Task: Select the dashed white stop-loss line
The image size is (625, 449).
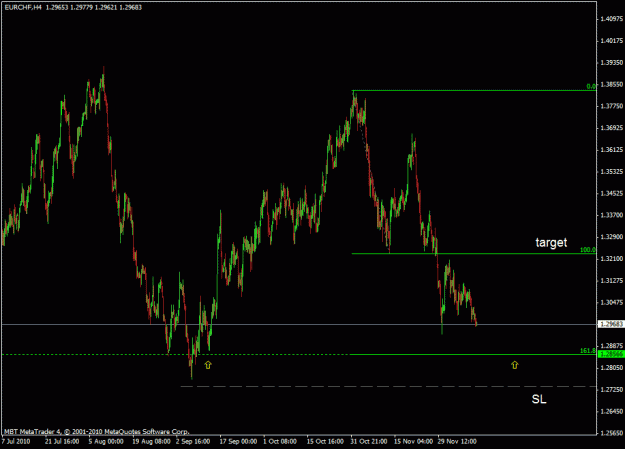Action: (388, 386)
